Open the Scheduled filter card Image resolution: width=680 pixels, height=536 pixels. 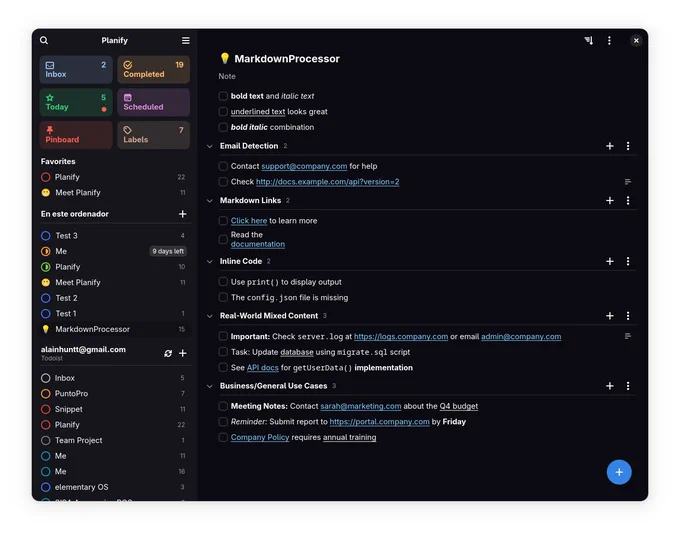(154, 102)
